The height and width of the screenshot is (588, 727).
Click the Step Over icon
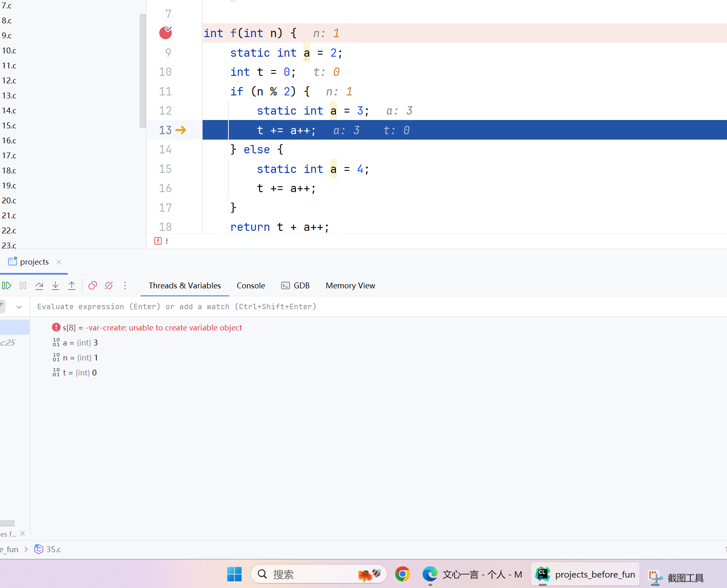click(x=39, y=285)
